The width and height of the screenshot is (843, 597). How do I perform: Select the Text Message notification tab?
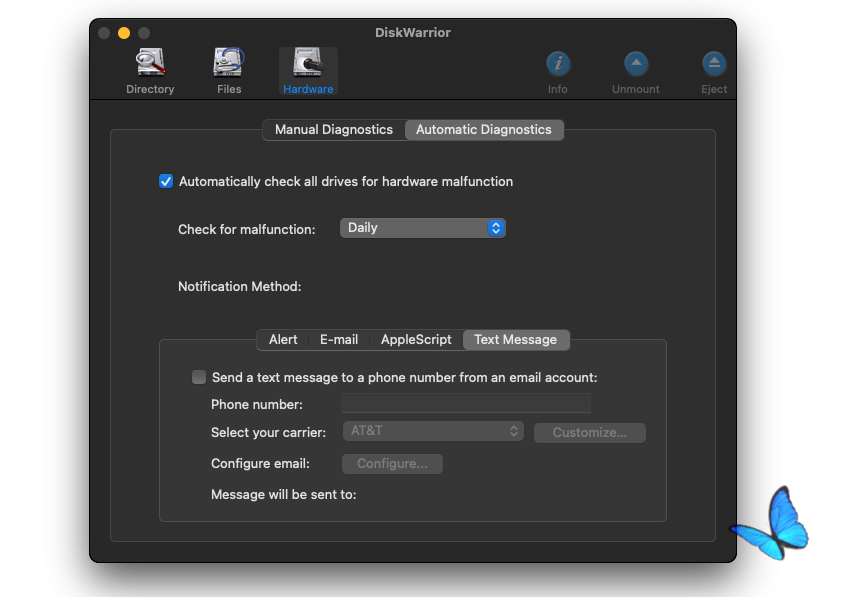coord(516,339)
